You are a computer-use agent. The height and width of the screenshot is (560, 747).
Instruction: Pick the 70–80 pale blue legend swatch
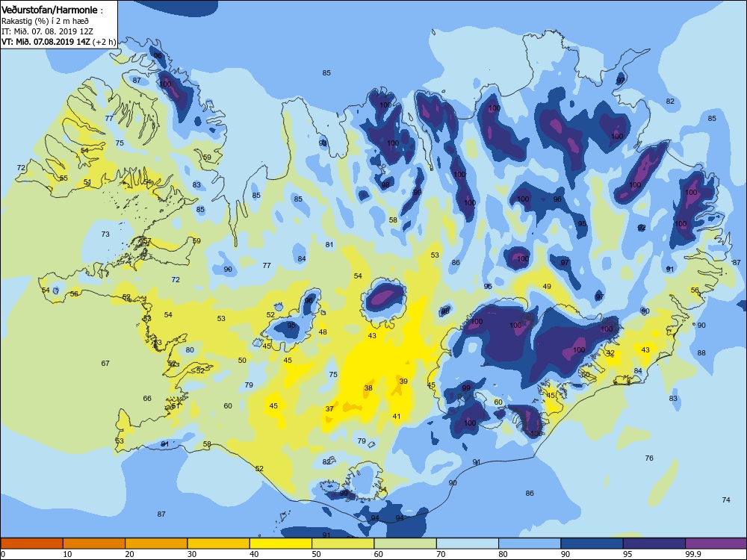click(468, 544)
